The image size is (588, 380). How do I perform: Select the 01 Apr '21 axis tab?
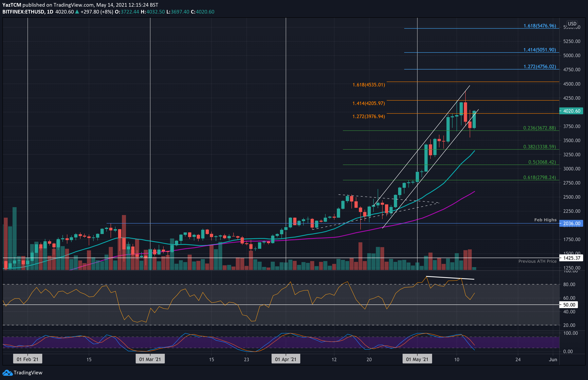(286, 359)
